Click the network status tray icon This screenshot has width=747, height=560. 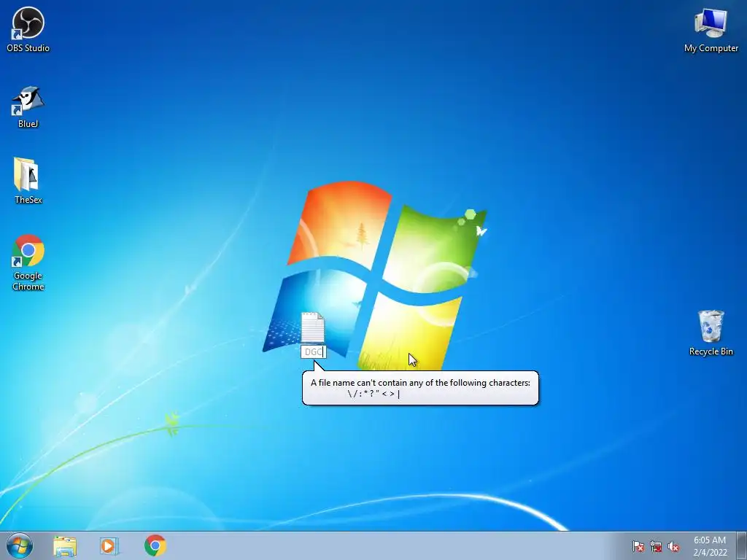click(656, 546)
